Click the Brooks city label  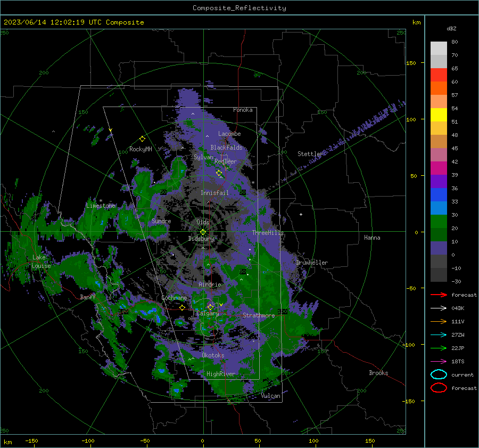[x=378, y=373]
